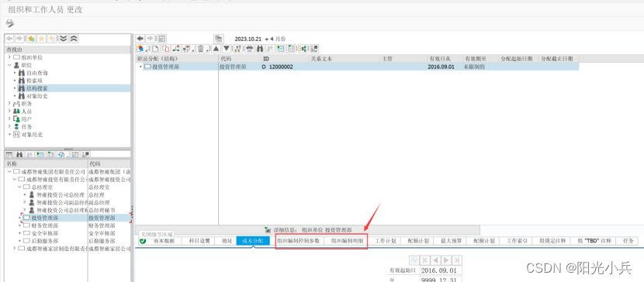Image resolution: width=644 pixels, height=282 pixels.
Task: Click ID value 12000002 in overview row
Action: [281, 67]
